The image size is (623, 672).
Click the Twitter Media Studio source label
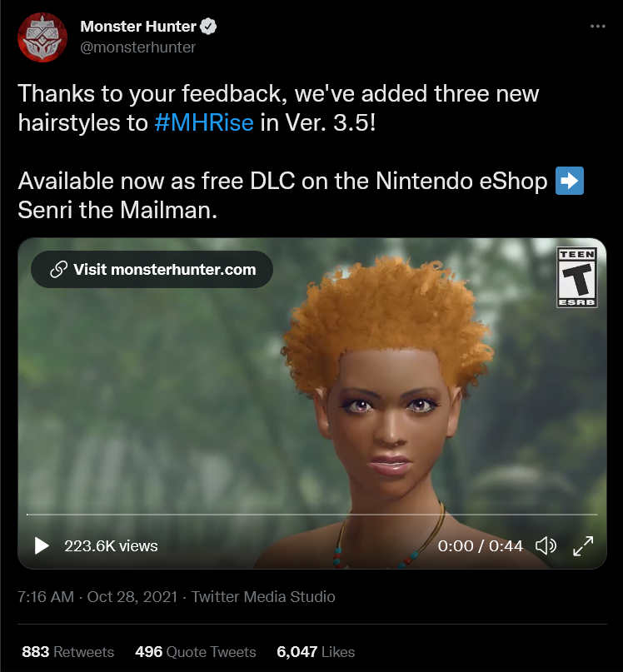263,596
